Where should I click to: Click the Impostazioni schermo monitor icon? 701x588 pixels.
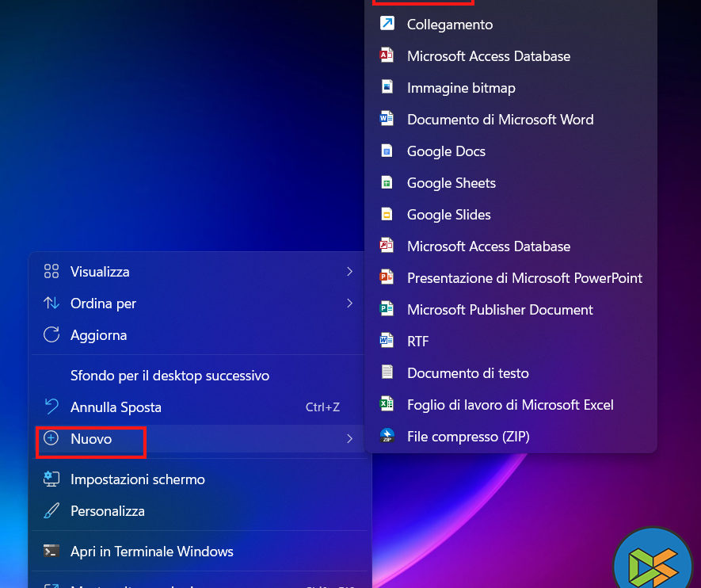tap(51, 479)
